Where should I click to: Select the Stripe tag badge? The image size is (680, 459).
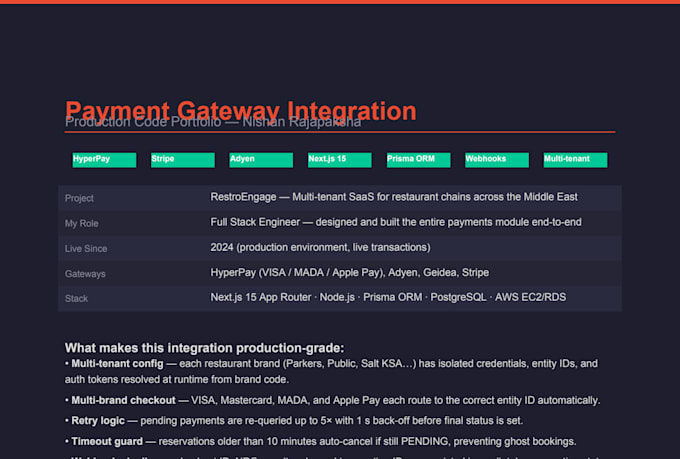click(x=183, y=160)
